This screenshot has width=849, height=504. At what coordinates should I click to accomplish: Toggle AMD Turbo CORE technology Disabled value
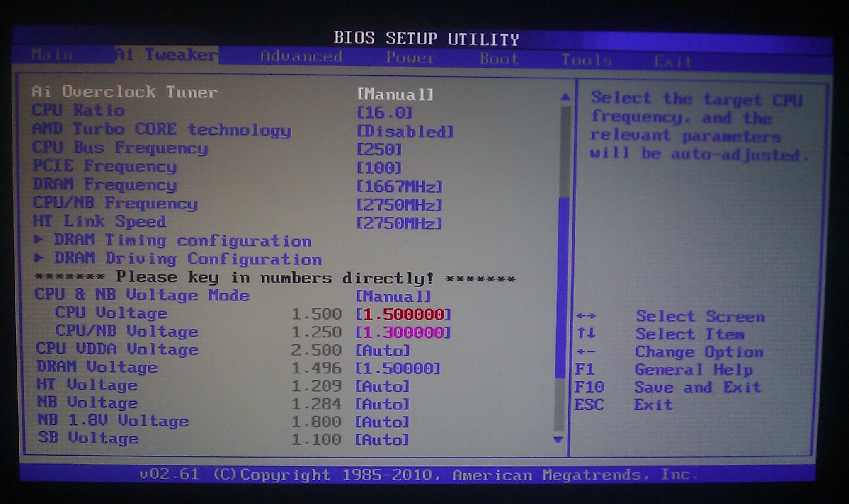pos(405,132)
